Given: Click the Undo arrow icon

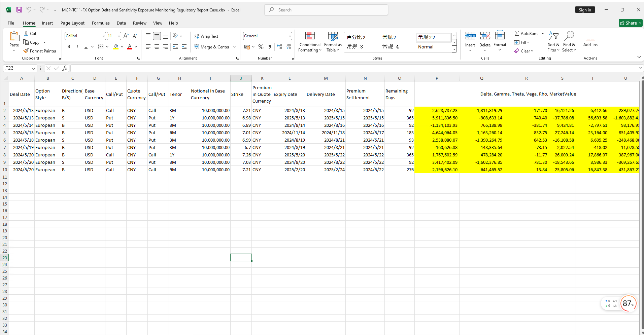Looking at the screenshot, I should coord(29,10).
